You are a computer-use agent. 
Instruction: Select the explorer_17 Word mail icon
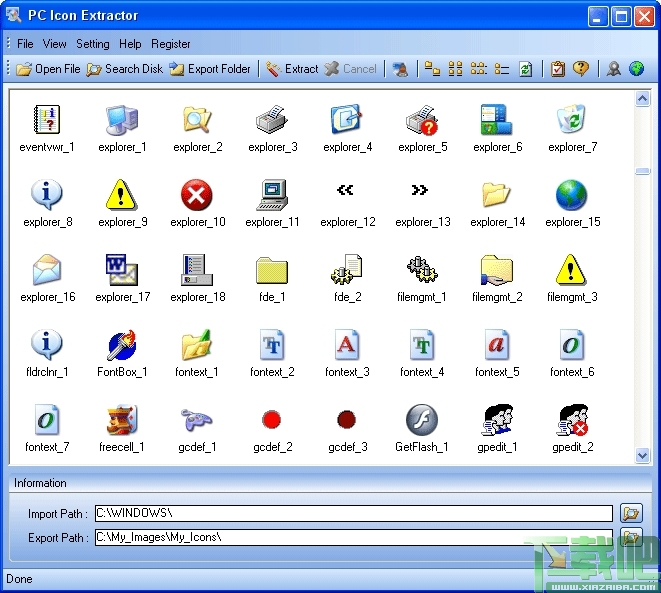(122, 270)
